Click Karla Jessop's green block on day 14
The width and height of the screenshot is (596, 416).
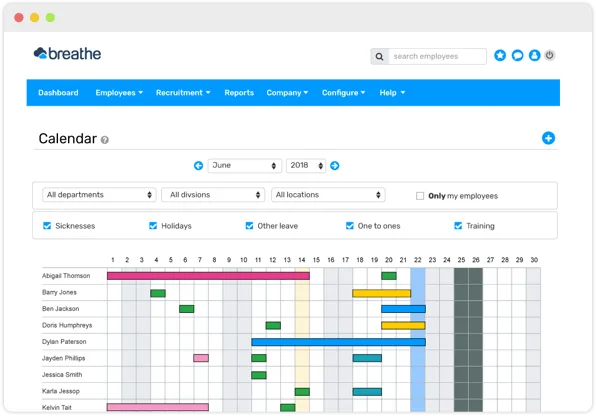302,392
